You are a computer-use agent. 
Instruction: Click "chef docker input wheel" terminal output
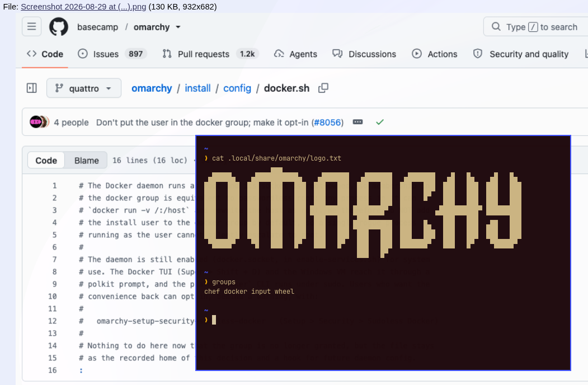tap(250, 292)
